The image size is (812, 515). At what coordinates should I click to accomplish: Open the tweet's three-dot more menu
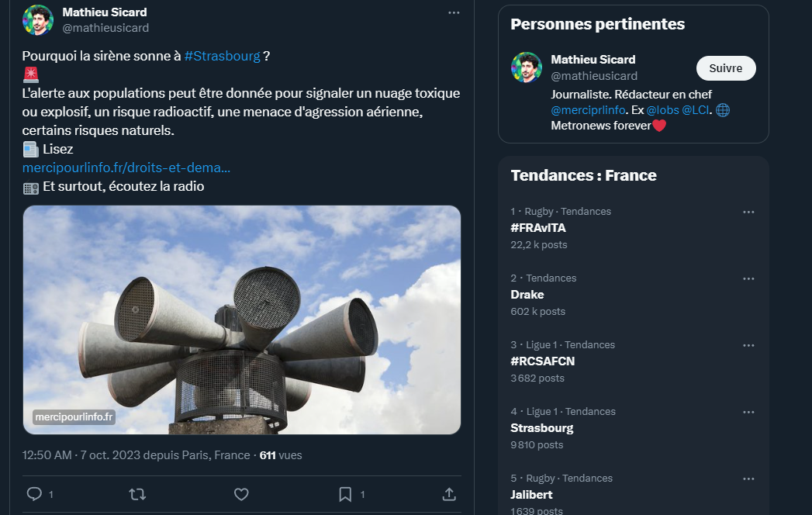(x=454, y=13)
